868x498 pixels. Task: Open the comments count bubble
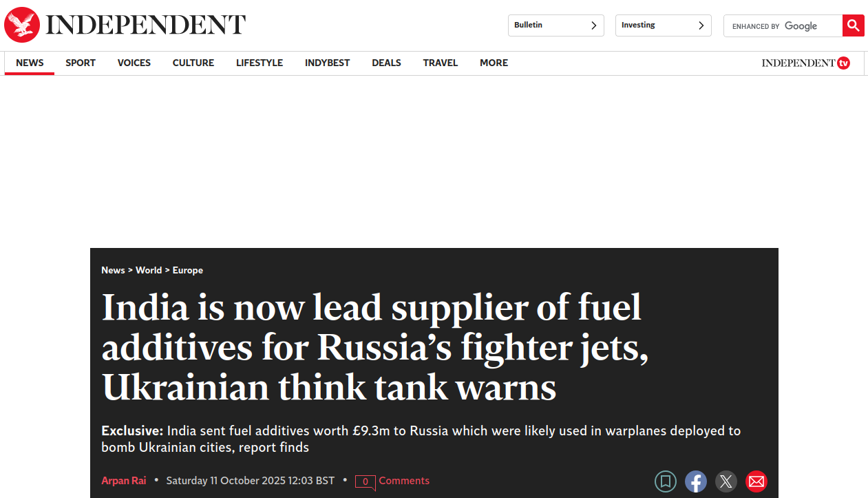pyautogui.click(x=365, y=481)
